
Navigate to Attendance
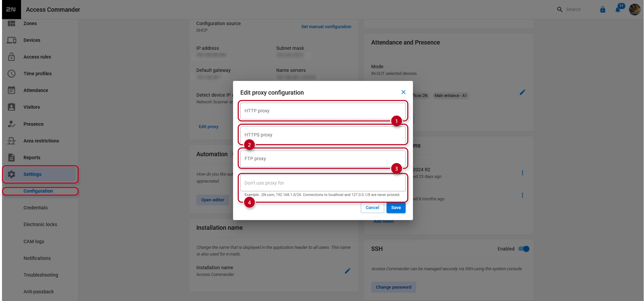(36, 90)
